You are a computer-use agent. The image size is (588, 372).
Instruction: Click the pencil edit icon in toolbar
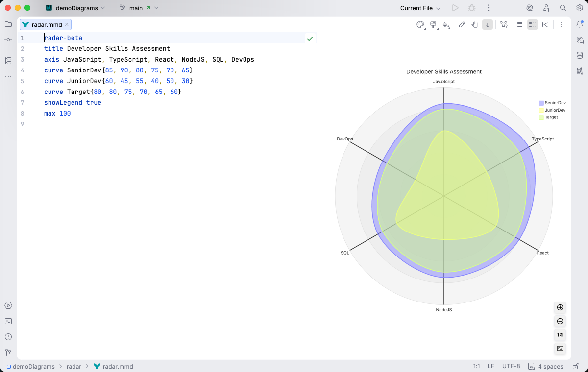coord(462,24)
